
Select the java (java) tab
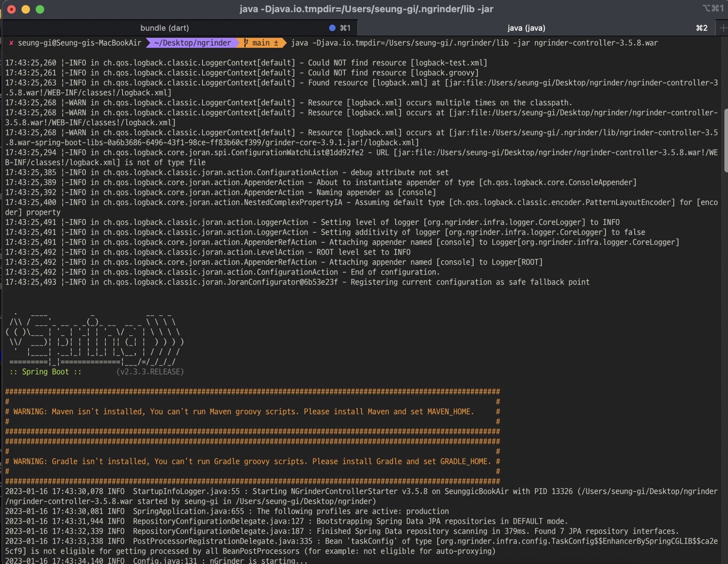point(526,28)
